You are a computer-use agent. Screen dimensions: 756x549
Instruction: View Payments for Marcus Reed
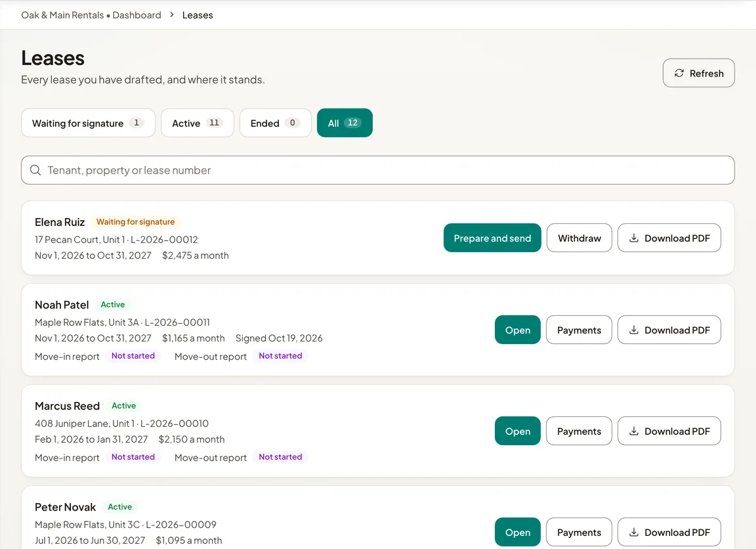(579, 431)
